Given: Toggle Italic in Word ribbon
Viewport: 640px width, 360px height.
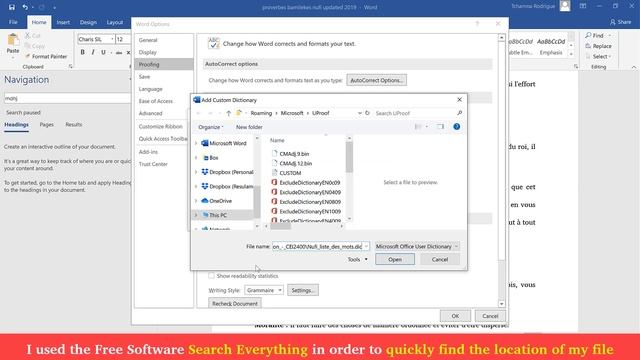Looking at the screenshot, I should (93, 52).
